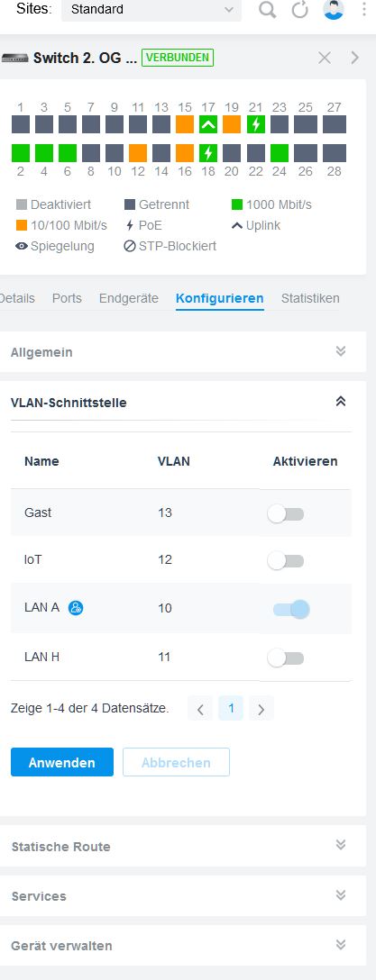Select orange 10/100 port 15 square
Viewport: 376px width, 980px height.
point(185,124)
